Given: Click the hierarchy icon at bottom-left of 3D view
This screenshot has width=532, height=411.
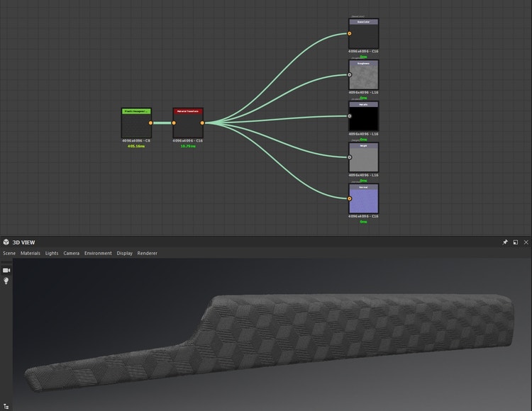Looking at the screenshot, I should pyautogui.click(x=6, y=406).
